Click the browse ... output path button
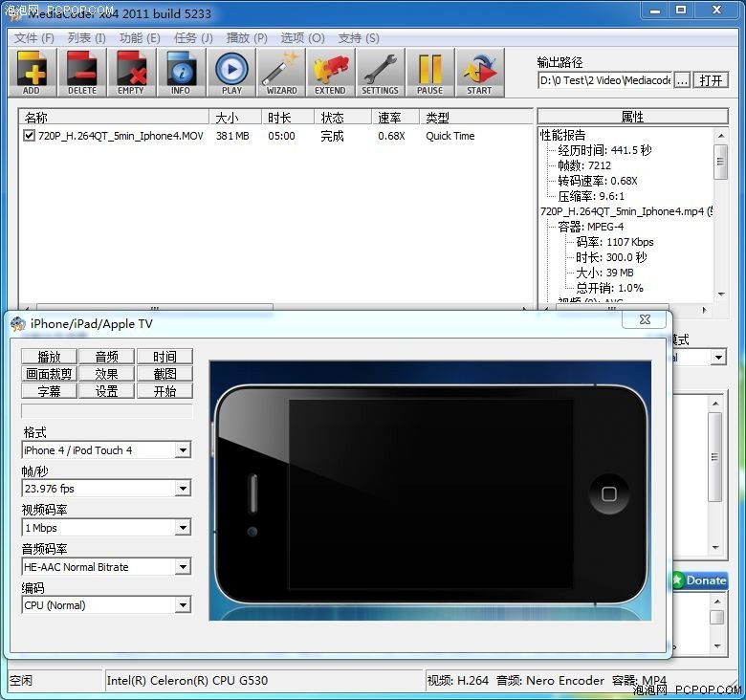The width and height of the screenshot is (746, 700). pyautogui.click(x=682, y=80)
